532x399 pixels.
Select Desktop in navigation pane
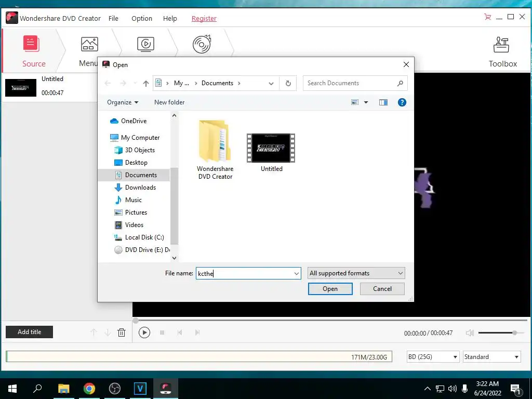coord(136,163)
